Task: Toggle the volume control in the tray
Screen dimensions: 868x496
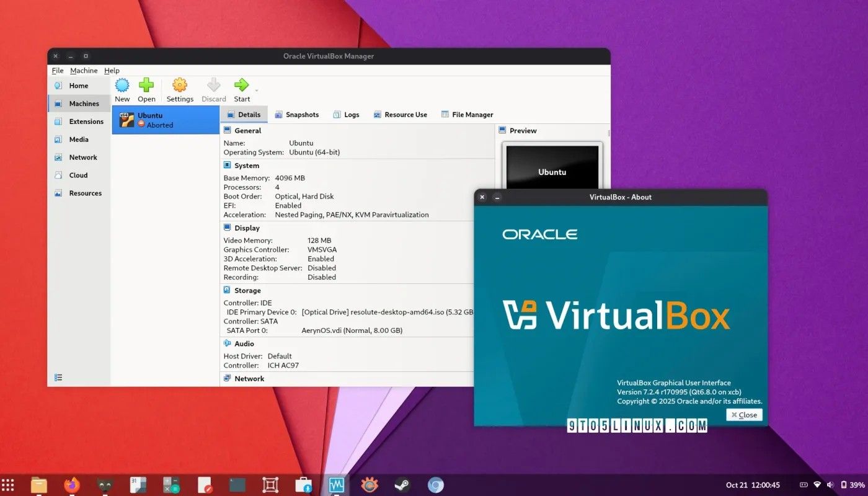Action: click(x=830, y=484)
